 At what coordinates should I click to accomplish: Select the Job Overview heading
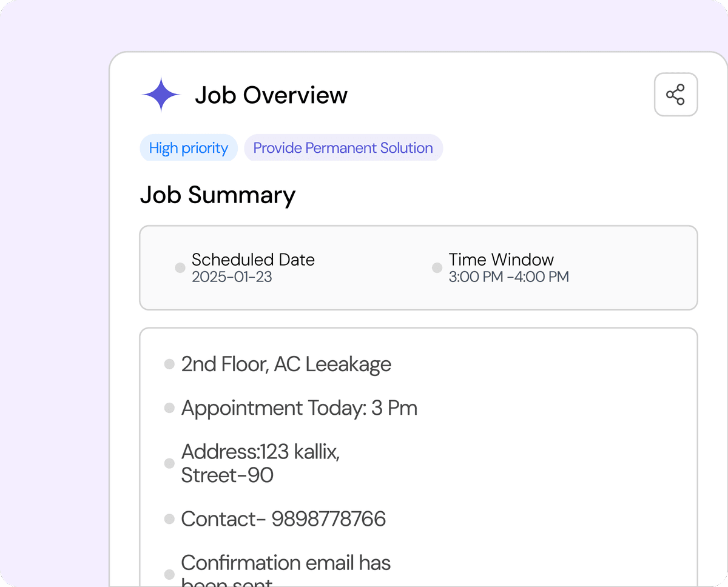coord(271,95)
